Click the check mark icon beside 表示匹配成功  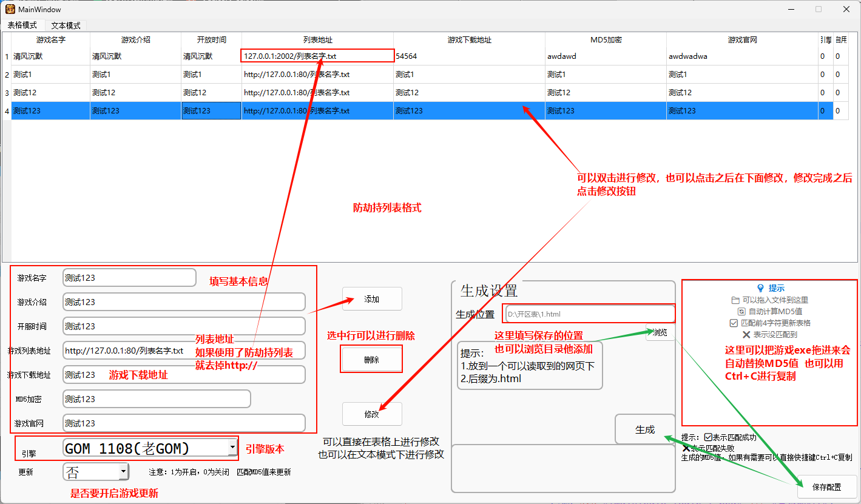(709, 437)
